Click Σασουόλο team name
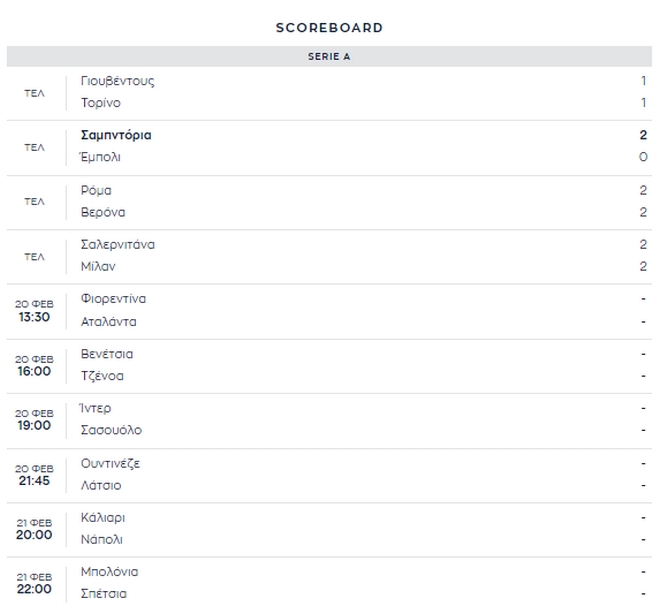 tap(111, 430)
